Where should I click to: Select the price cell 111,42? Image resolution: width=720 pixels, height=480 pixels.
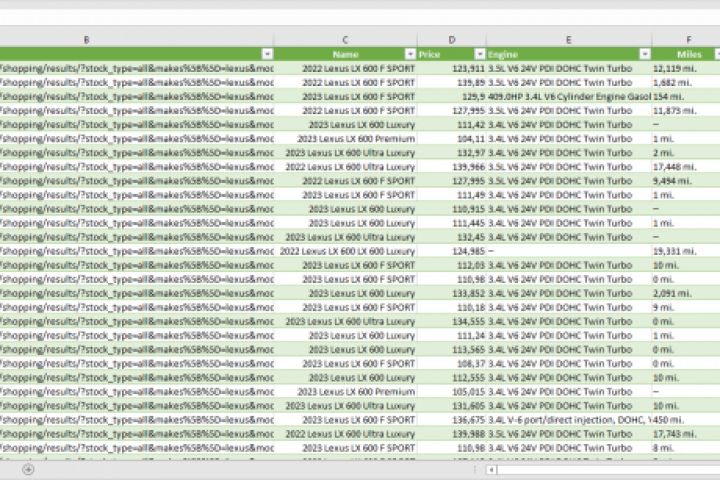click(451, 124)
